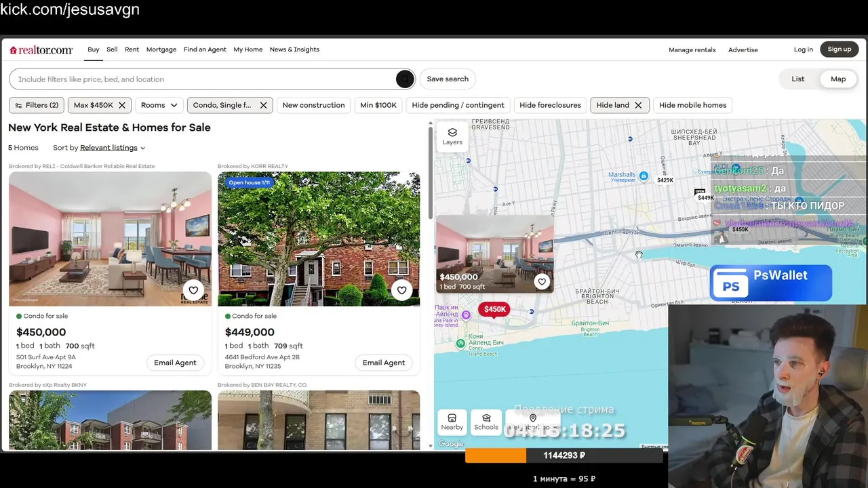Viewport: 868px width, 488px height.
Task: Select the $429K map price marker
Action: point(665,180)
